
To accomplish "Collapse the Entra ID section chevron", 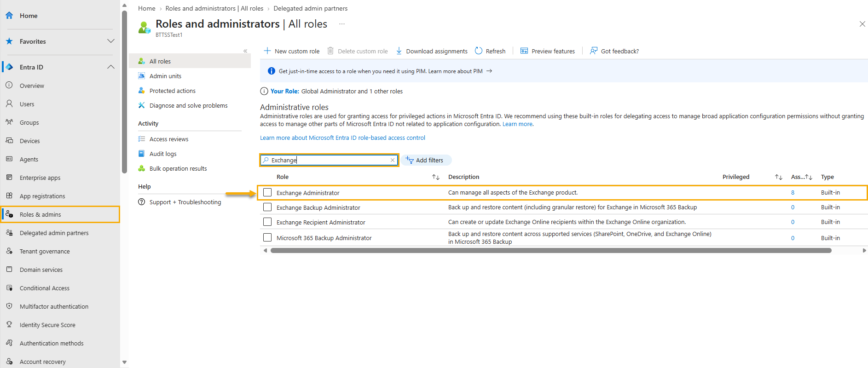I will [x=111, y=67].
